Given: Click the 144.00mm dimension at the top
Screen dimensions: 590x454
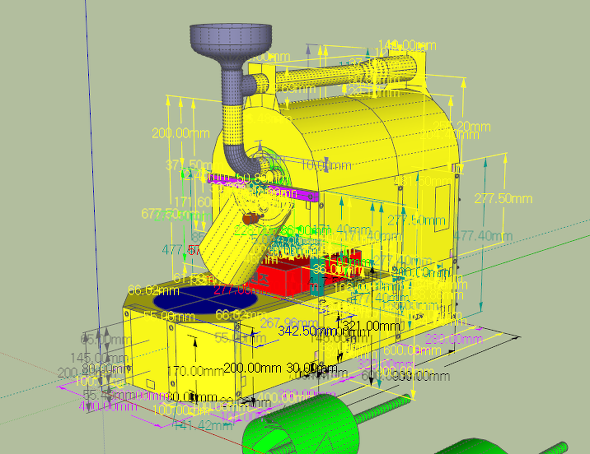Looking at the screenshot, I should point(407,46).
